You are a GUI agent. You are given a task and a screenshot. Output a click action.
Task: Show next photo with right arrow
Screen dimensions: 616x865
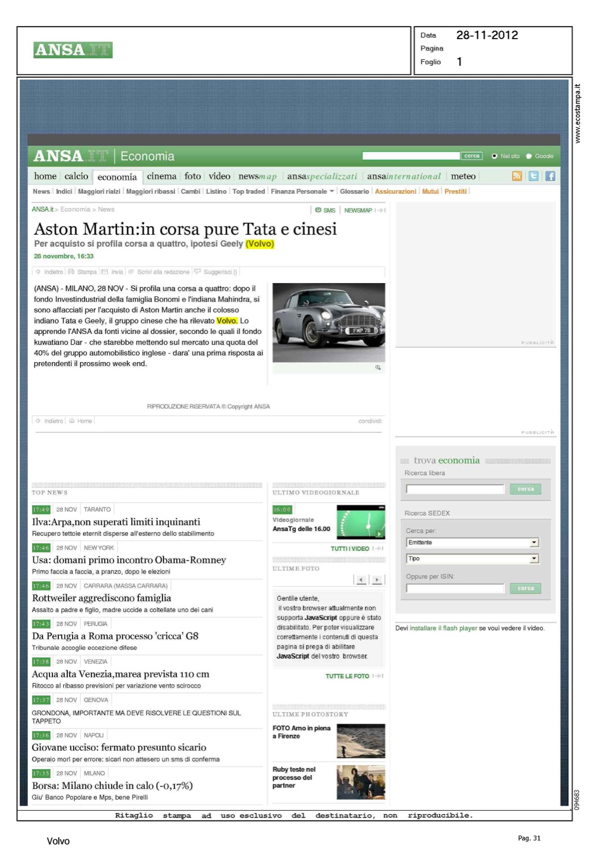(377, 580)
